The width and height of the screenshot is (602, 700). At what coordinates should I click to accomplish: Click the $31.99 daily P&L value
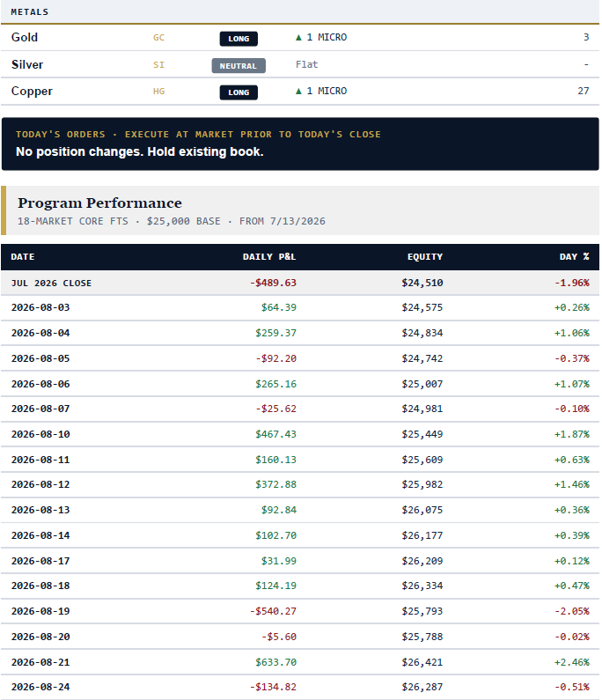pos(278,560)
